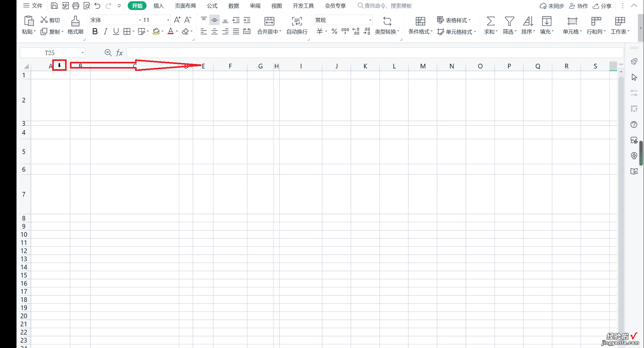Click the percent style icon
644x348 pixels.
click(334, 31)
